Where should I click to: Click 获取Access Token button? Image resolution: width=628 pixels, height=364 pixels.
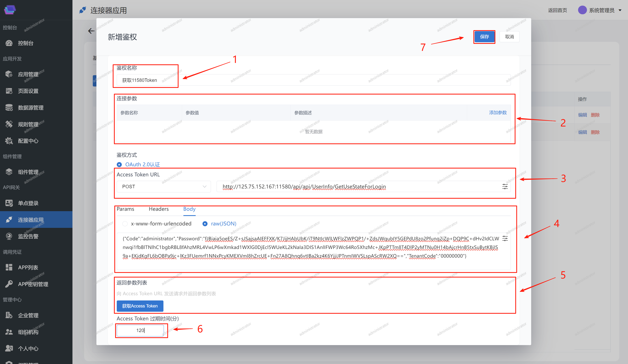[140, 306]
